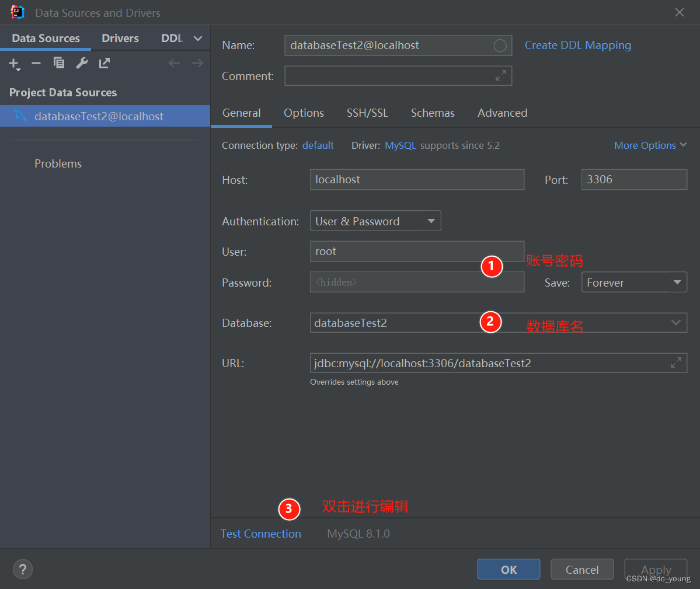Navigate forward with right arrow
Viewport: 700px width, 589px height.
click(x=197, y=64)
